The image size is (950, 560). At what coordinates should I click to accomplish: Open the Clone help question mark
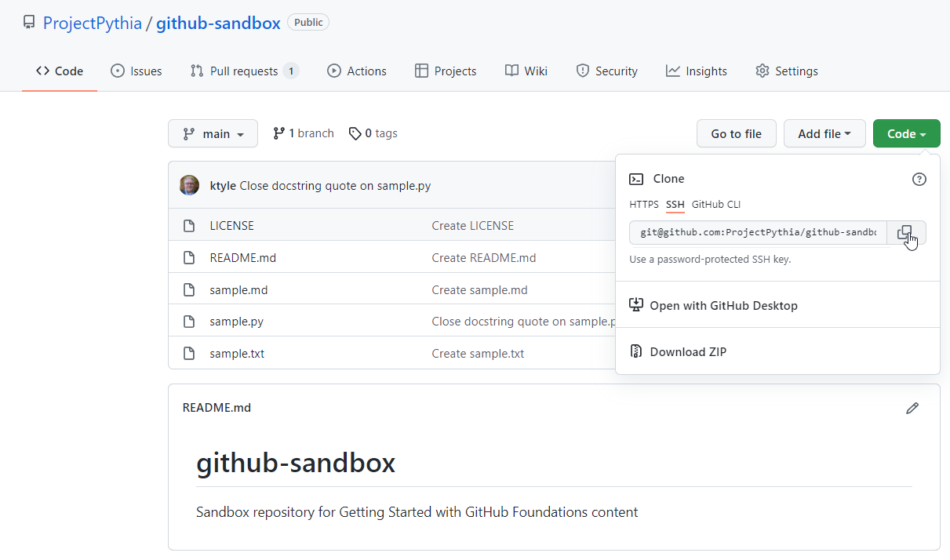(x=919, y=179)
